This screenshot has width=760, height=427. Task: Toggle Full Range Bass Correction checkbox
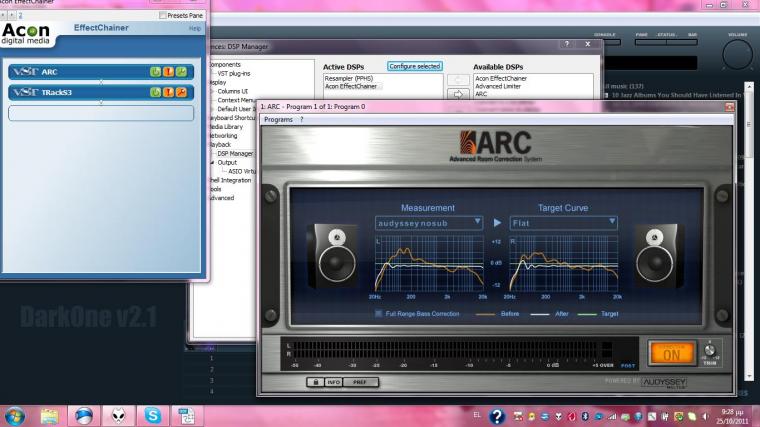pyautogui.click(x=379, y=313)
